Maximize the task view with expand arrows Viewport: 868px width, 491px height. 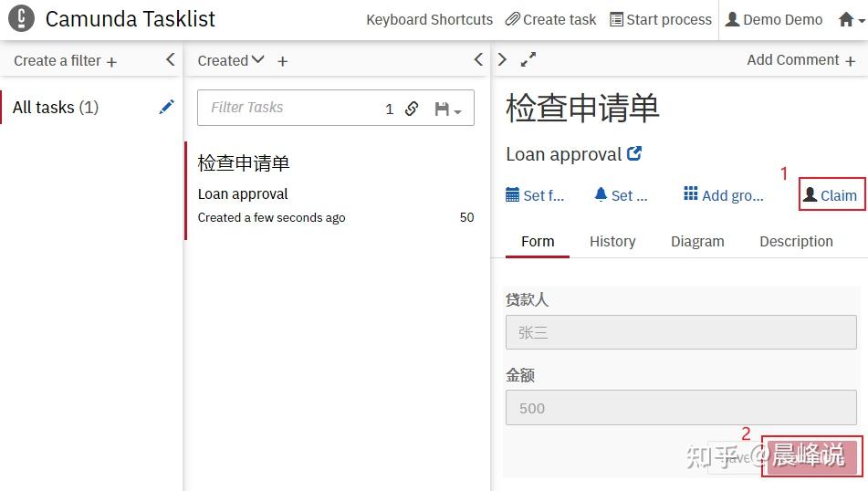(528, 60)
